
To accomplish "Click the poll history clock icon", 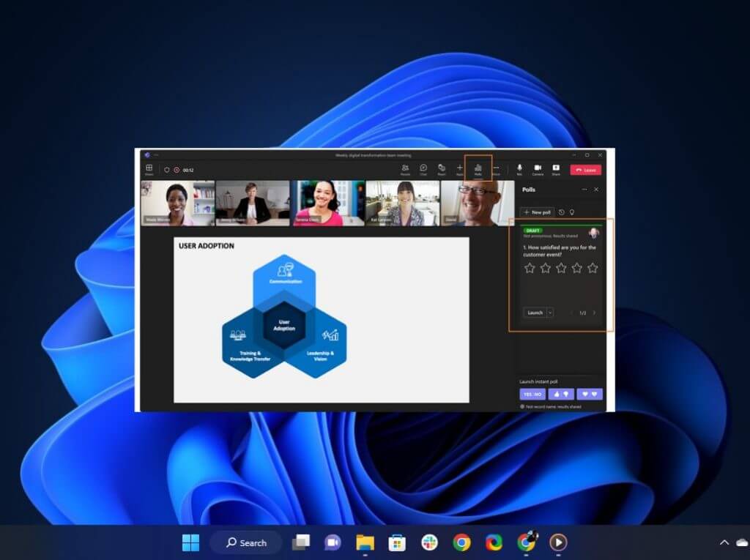I will pyautogui.click(x=561, y=212).
